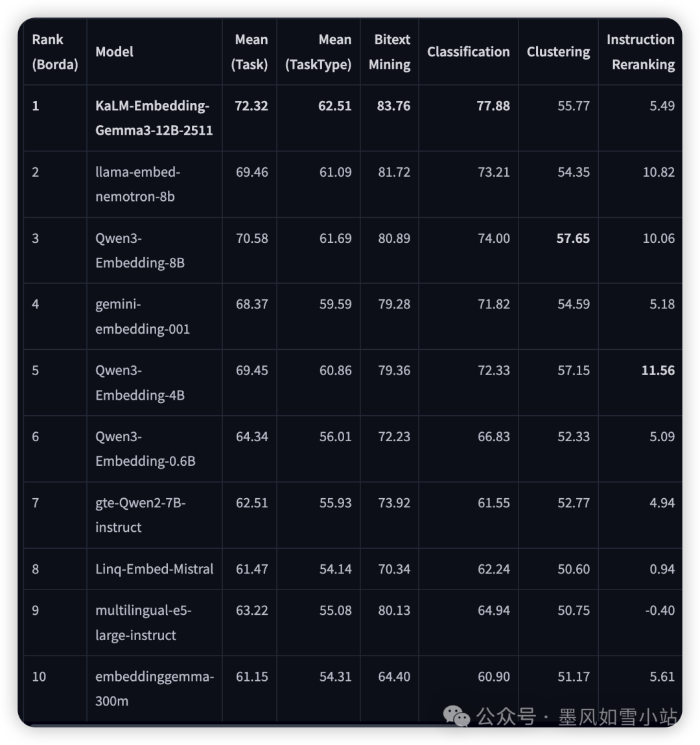Sort table by Mean (Task) header
The image size is (700, 745).
coord(251,52)
